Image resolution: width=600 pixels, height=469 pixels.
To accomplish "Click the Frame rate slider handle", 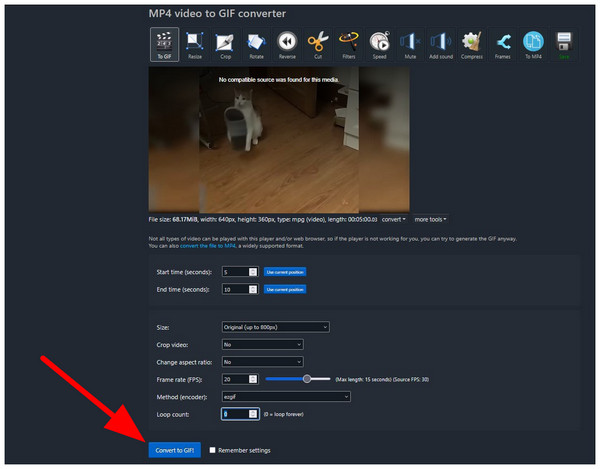I will click(x=307, y=379).
